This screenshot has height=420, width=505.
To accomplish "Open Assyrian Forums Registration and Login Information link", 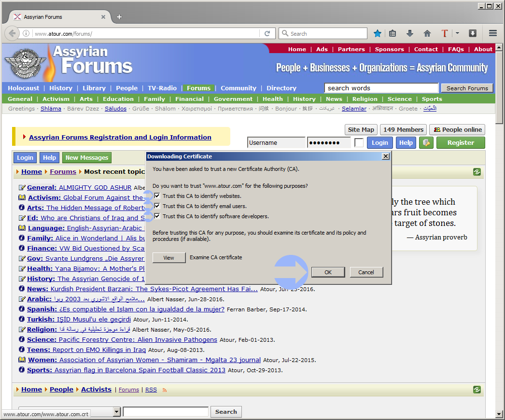I will [120, 137].
